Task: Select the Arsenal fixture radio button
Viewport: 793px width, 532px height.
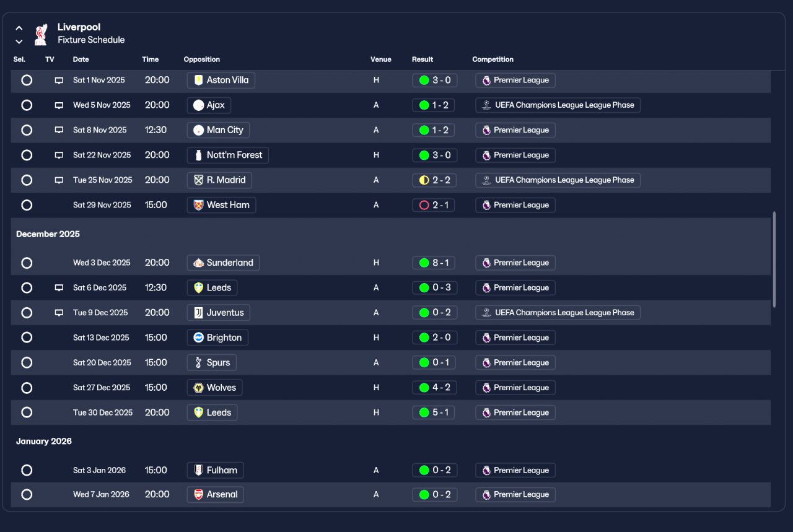Action: pos(27,494)
